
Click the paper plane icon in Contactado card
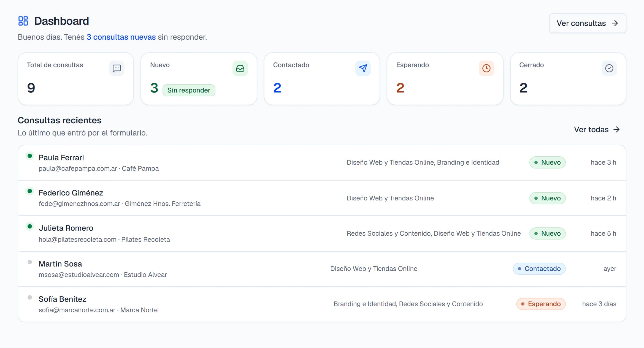(363, 68)
